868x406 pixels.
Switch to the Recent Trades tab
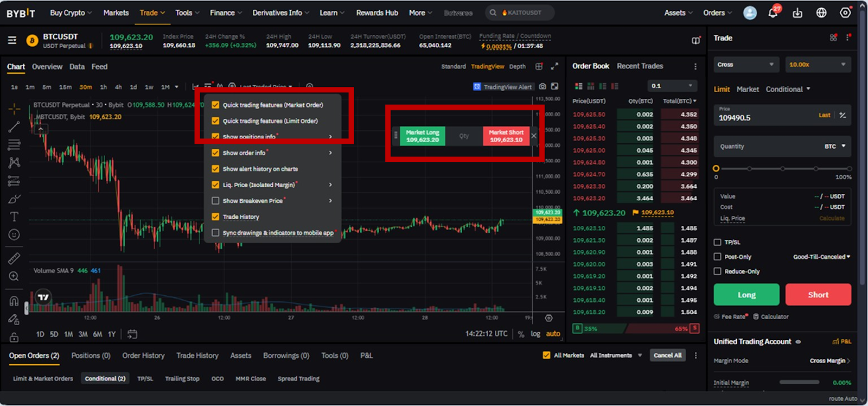point(640,66)
